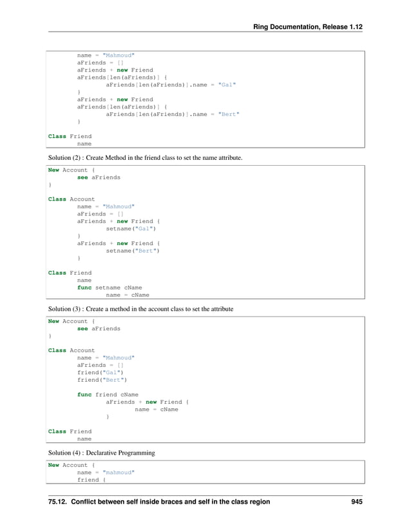This screenshot has height=532, width=411.
Task: Click the header "Ring Documentation, Release 1.12"
Action: point(308,27)
